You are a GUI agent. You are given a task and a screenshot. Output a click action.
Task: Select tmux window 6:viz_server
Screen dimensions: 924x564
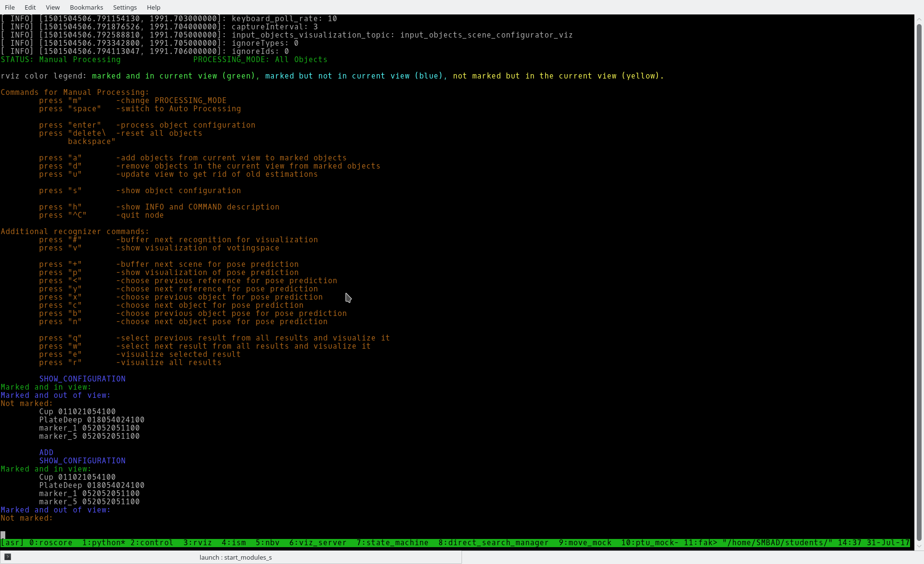click(x=318, y=543)
